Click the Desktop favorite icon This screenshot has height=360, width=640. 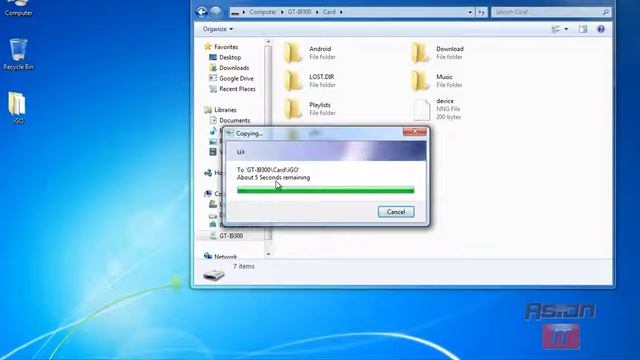(213, 57)
